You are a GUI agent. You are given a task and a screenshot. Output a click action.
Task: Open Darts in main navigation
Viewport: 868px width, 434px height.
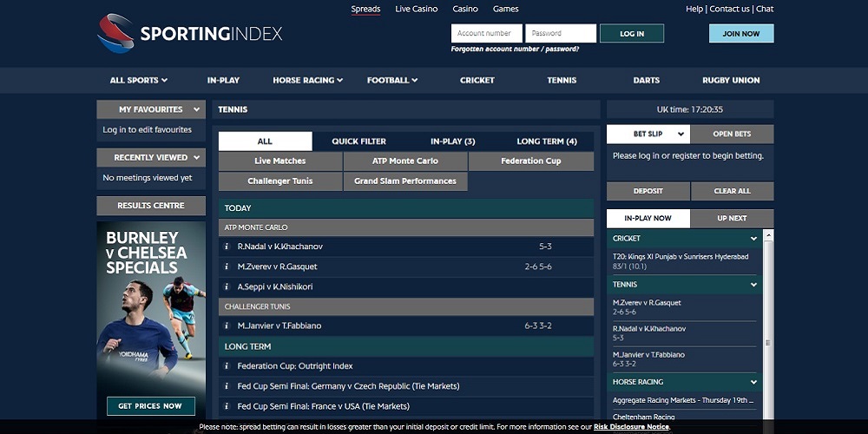point(647,80)
